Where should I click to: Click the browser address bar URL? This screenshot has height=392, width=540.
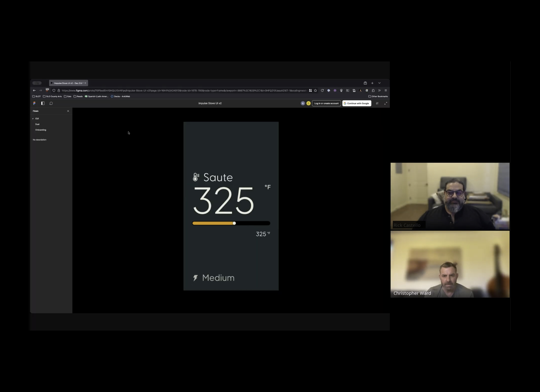(183, 90)
